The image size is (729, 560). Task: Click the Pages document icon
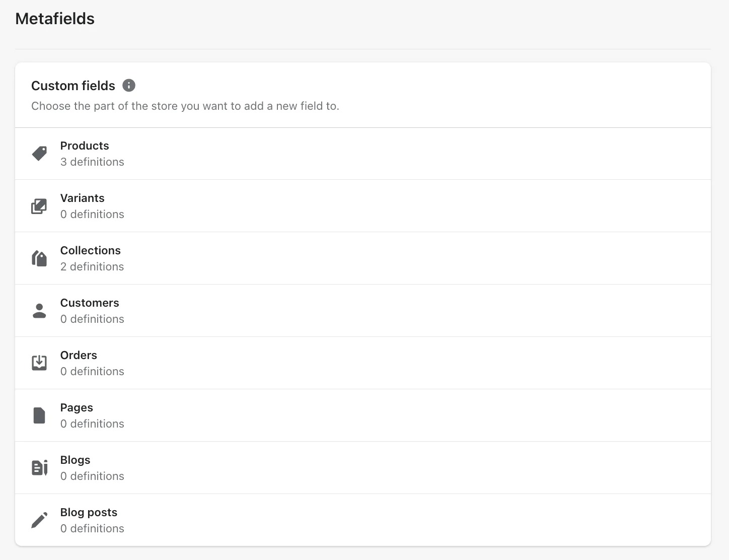(x=39, y=415)
